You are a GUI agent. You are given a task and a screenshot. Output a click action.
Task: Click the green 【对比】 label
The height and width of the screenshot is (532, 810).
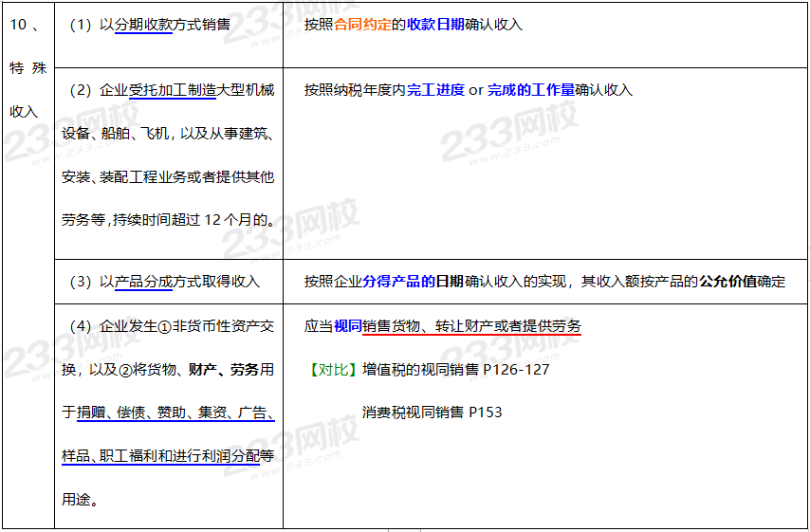(x=332, y=369)
